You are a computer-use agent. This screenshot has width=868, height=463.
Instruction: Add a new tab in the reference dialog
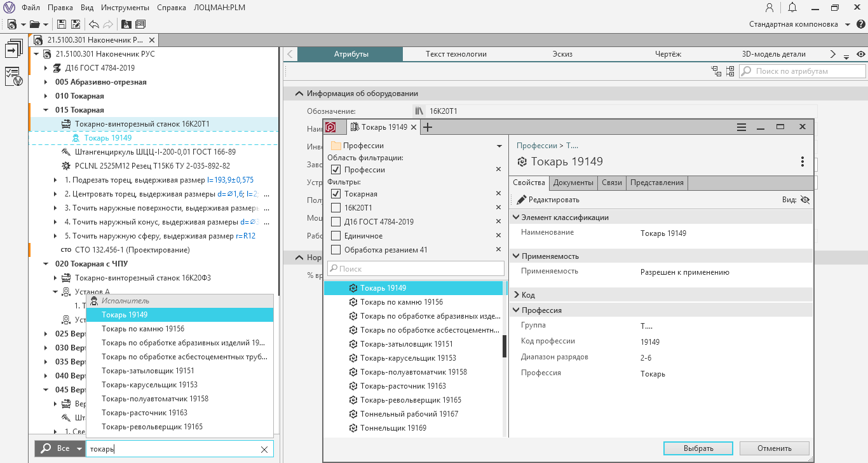[x=428, y=127]
